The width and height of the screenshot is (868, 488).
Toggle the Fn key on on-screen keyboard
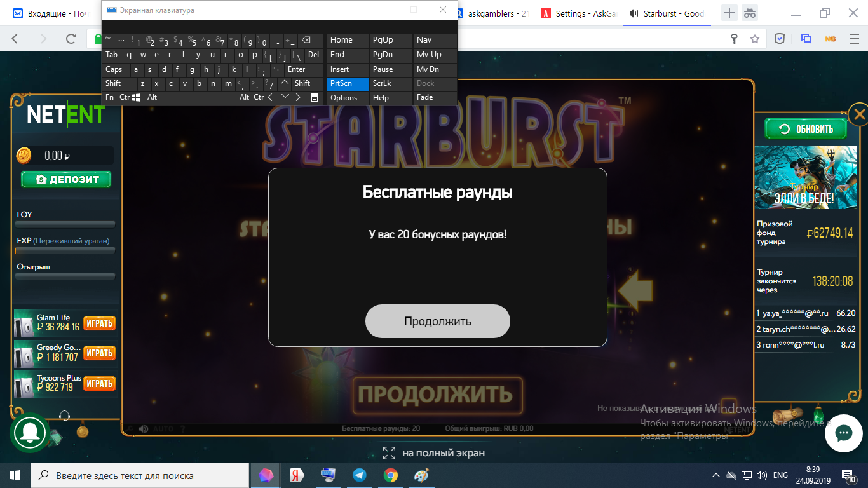click(x=110, y=97)
